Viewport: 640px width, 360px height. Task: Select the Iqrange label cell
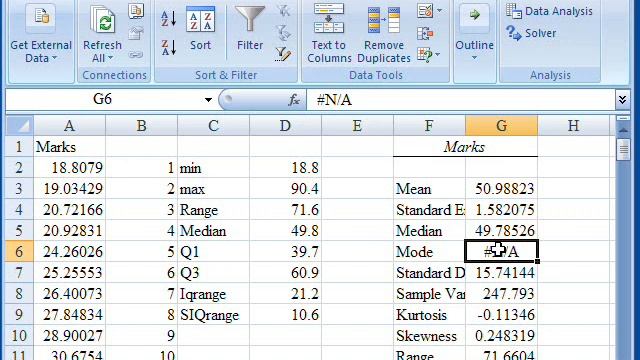(x=213, y=294)
